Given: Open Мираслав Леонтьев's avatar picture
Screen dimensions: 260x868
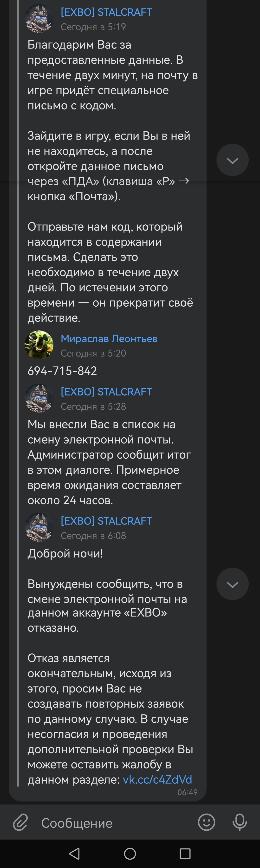Looking at the screenshot, I should (39, 345).
